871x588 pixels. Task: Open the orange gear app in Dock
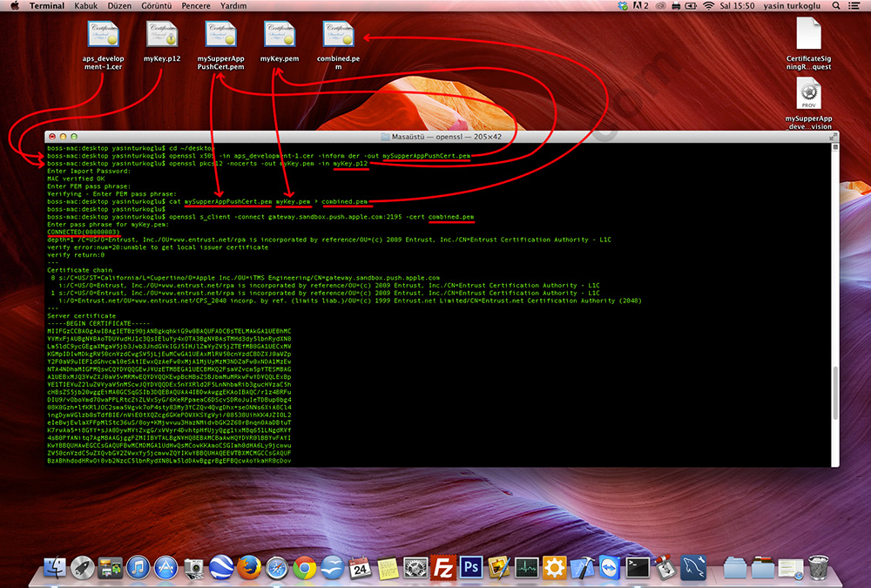pyautogui.click(x=554, y=567)
